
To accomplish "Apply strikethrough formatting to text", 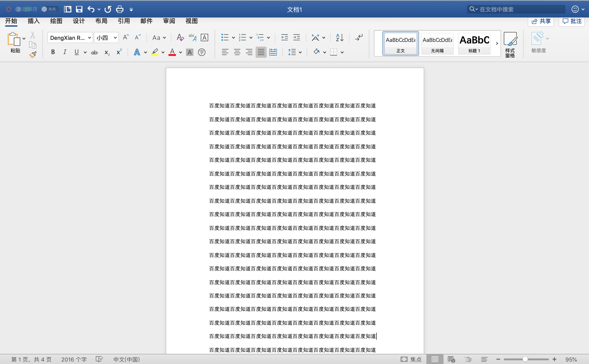I will pyautogui.click(x=94, y=52).
